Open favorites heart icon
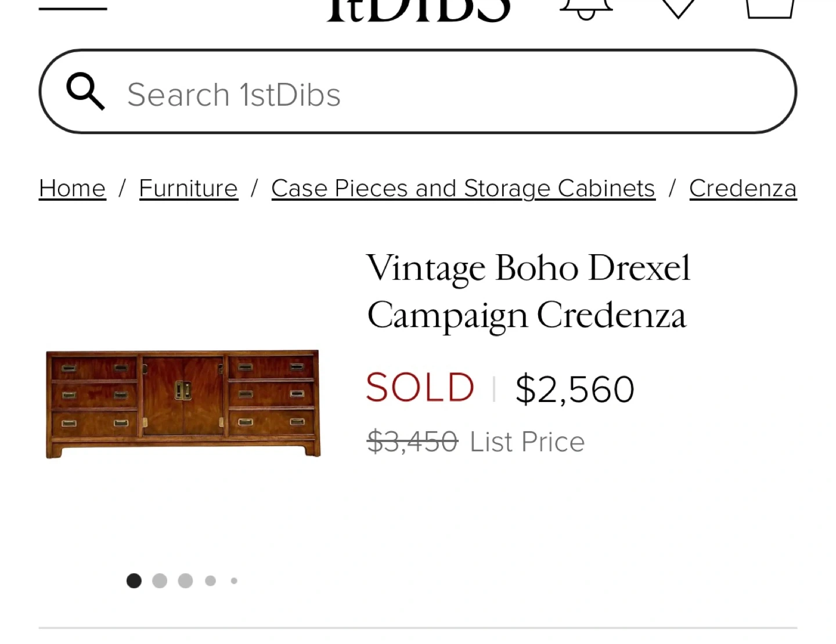This screenshot has height=644, width=836. (x=678, y=7)
